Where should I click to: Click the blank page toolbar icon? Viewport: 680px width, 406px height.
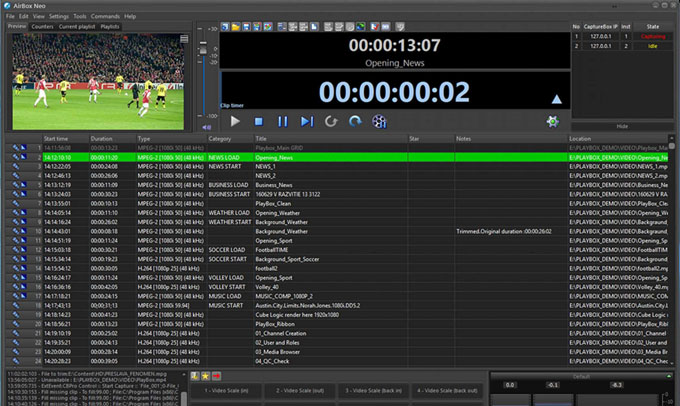(x=314, y=27)
